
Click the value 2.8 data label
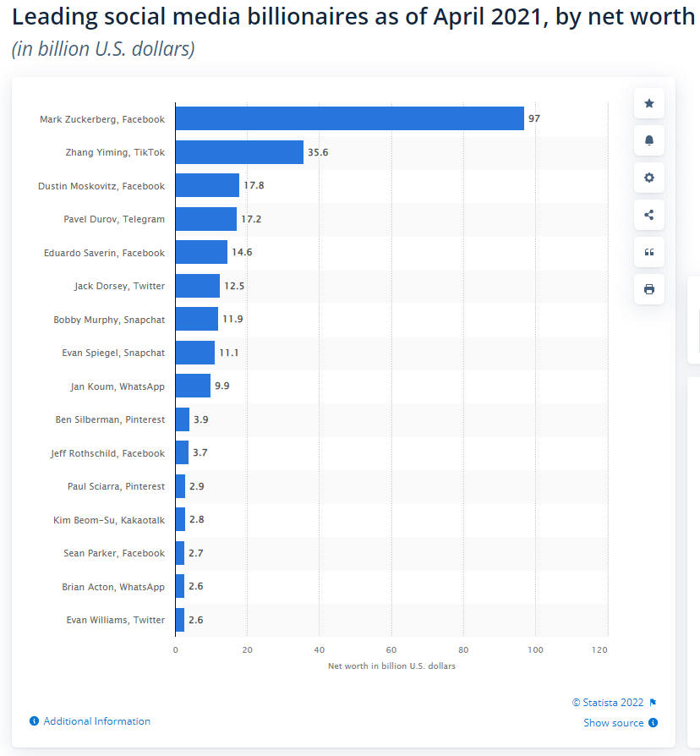197,519
